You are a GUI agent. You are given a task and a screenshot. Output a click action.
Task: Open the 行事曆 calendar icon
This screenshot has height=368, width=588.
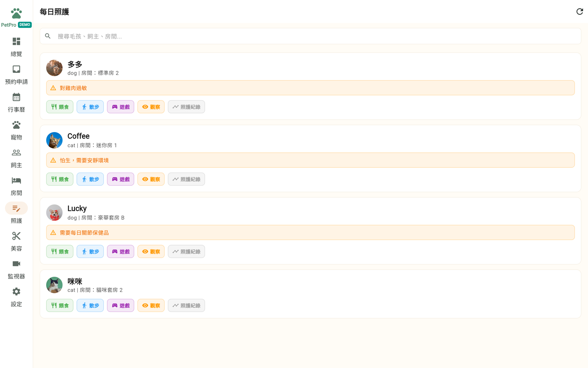tap(16, 97)
